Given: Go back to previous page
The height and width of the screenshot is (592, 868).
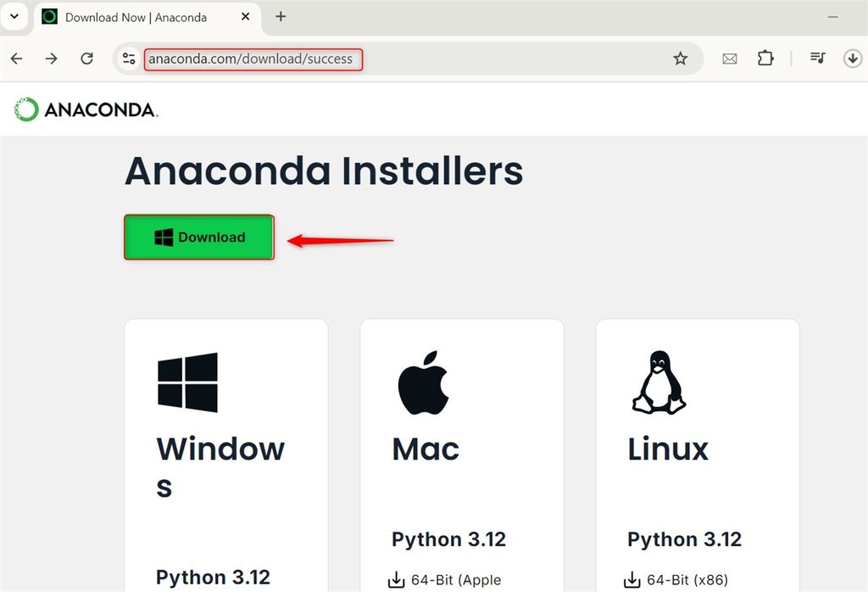Looking at the screenshot, I should [x=17, y=59].
